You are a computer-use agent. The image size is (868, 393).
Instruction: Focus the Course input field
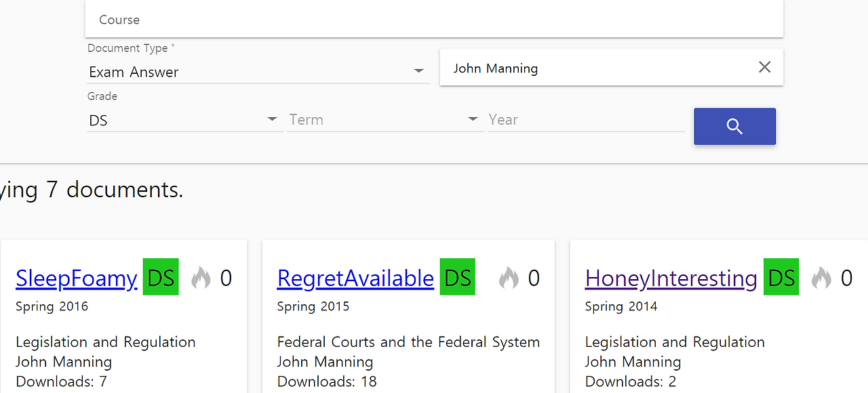(x=434, y=20)
